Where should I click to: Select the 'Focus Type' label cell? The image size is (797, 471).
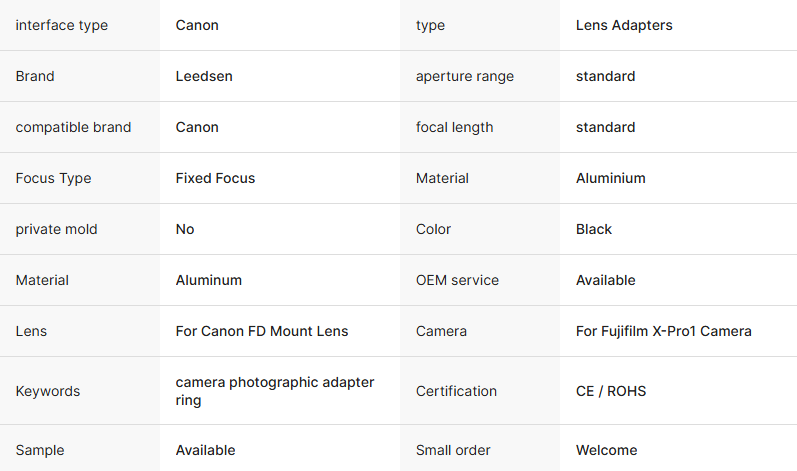[x=53, y=178]
